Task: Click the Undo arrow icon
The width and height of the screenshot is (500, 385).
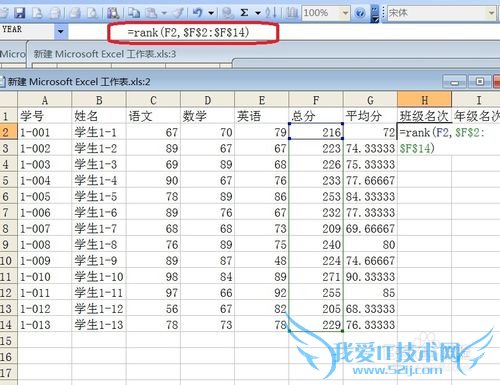Action: [x=198, y=13]
